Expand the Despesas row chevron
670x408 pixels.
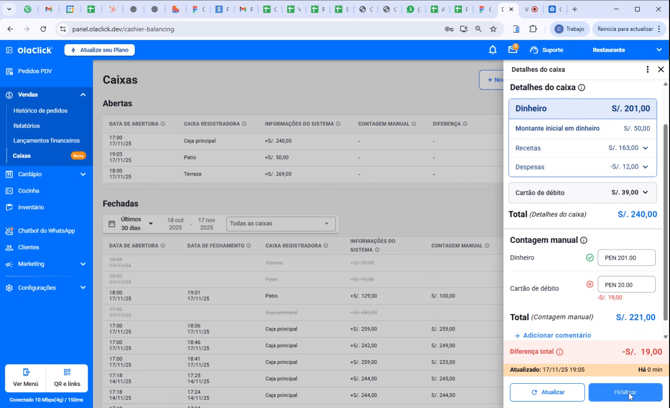click(645, 167)
